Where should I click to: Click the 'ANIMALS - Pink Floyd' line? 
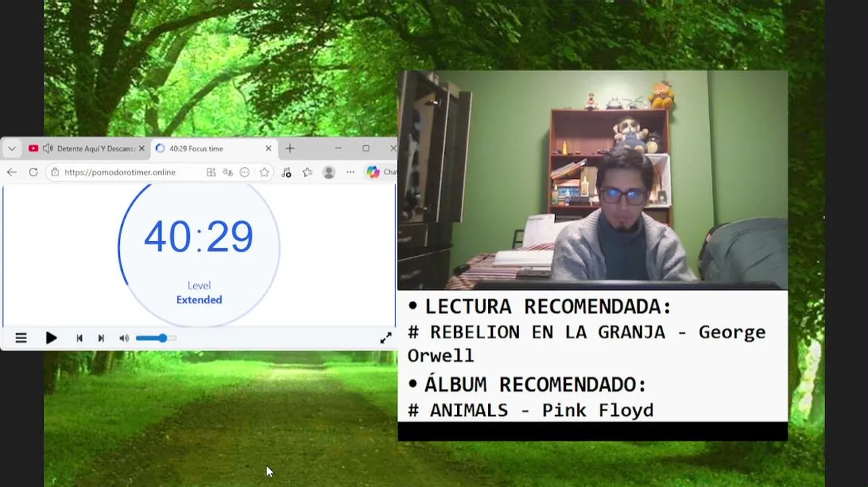click(531, 410)
